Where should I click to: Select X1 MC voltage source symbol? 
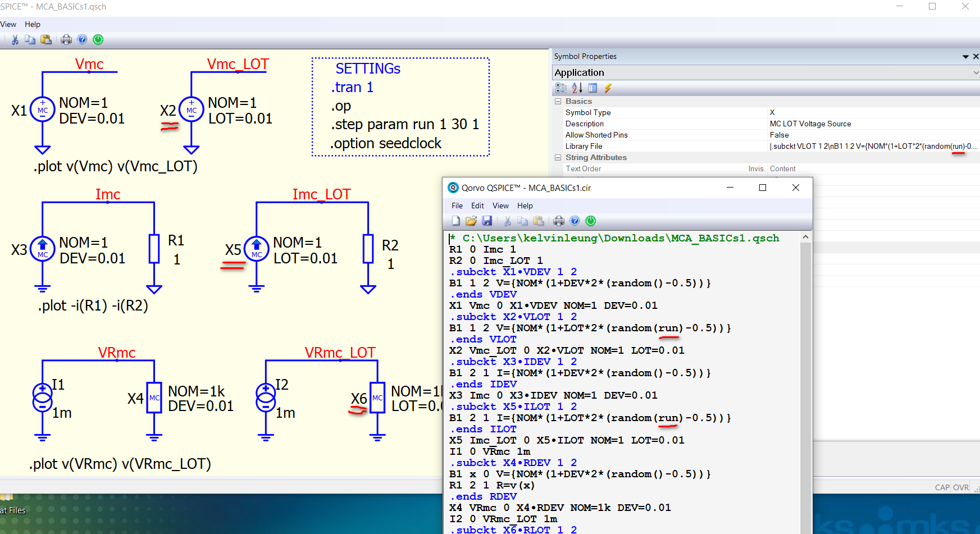click(43, 109)
